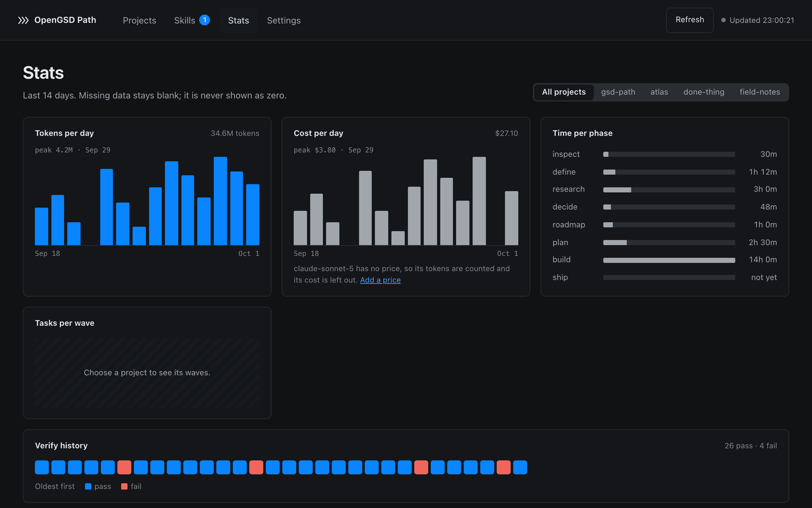Viewport: 812px width, 508px height.
Task: Click the "34.6M tokens" total
Action: (235, 133)
